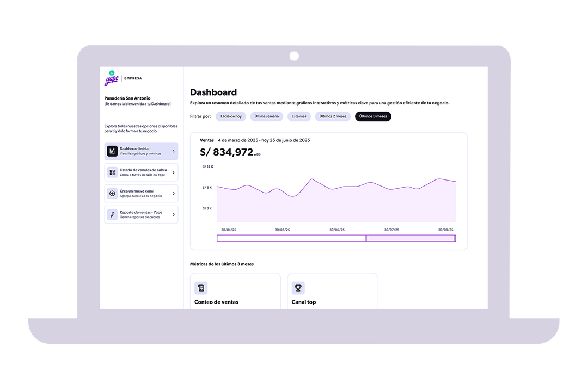Click the 30/05/25 axis date label
This screenshot has height=390, width=588.
click(x=283, y=230)
